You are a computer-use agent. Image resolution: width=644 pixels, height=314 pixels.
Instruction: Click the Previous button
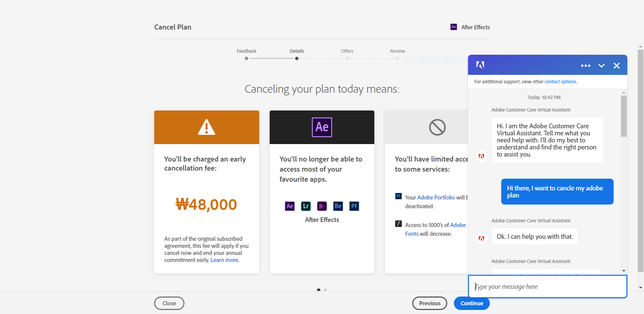430,303
